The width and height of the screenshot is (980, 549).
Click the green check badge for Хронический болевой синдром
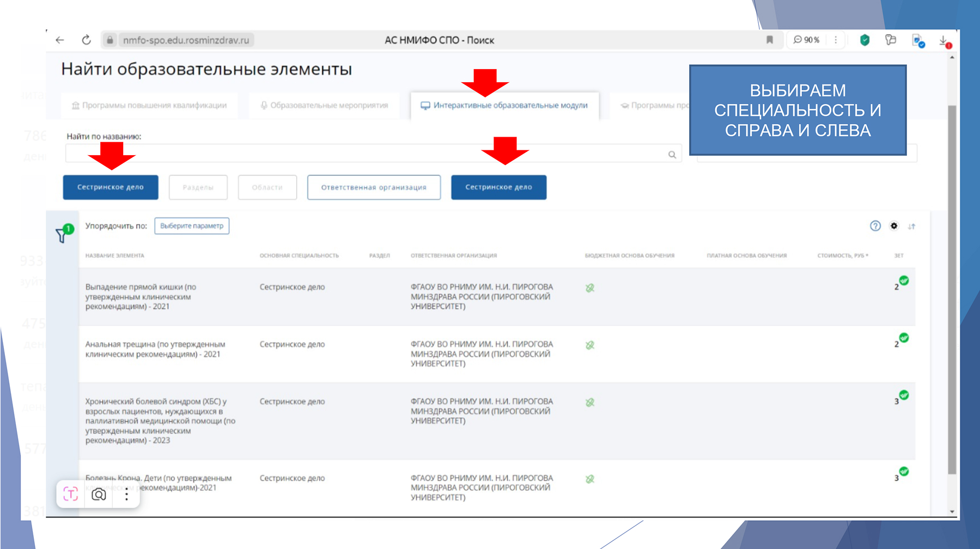click(x=904, y=395)
